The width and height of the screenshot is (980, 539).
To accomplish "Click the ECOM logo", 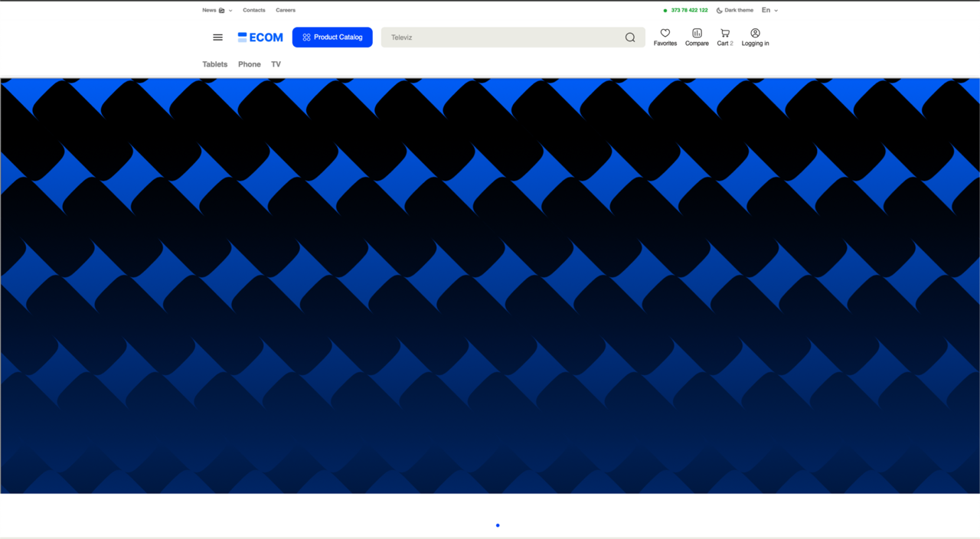I will (x=260, y=38).
